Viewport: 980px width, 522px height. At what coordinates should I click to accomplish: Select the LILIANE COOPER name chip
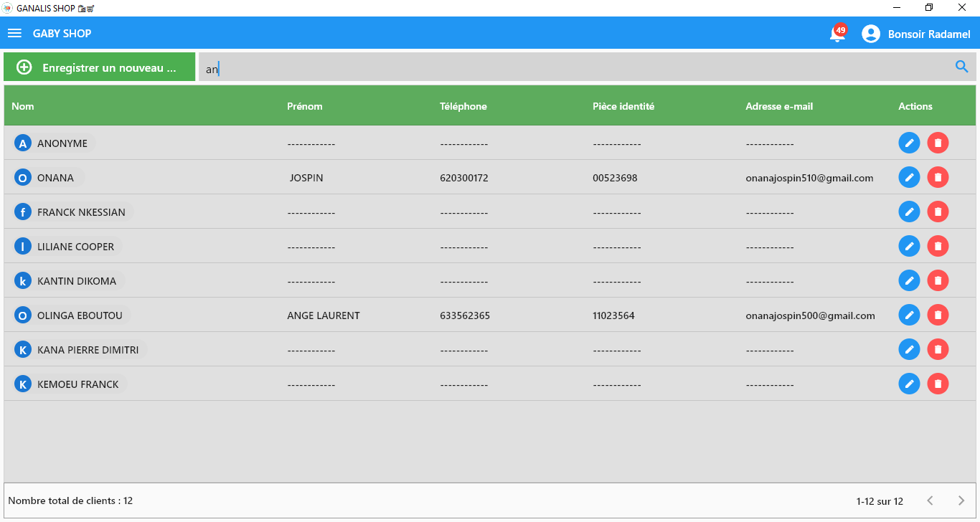tap(67, 247)
